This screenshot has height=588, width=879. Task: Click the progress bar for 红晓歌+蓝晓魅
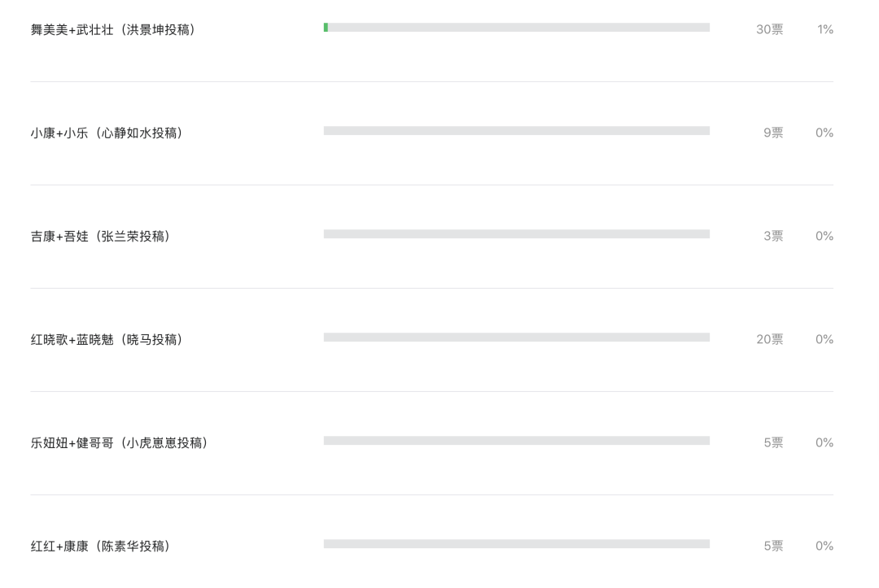[x=516, y=338]
